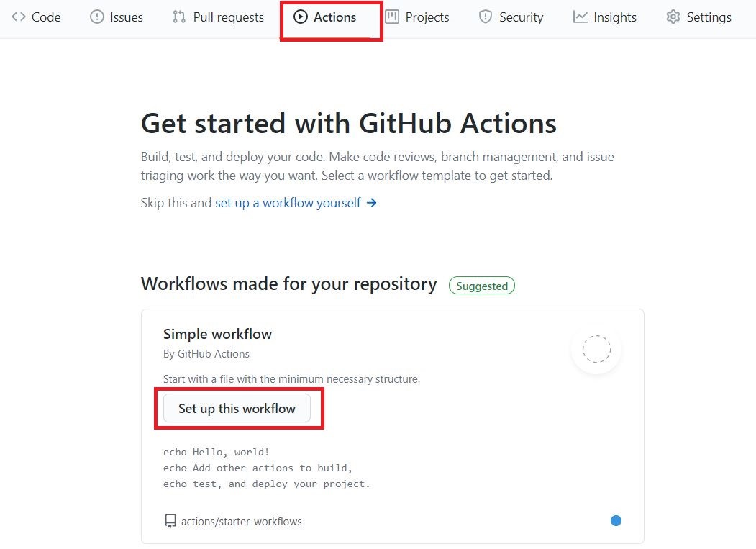Click the Get started with GitHub Actions heading
Image resolution: width=756 pixels, height=549 pixels.
point(349,123)
